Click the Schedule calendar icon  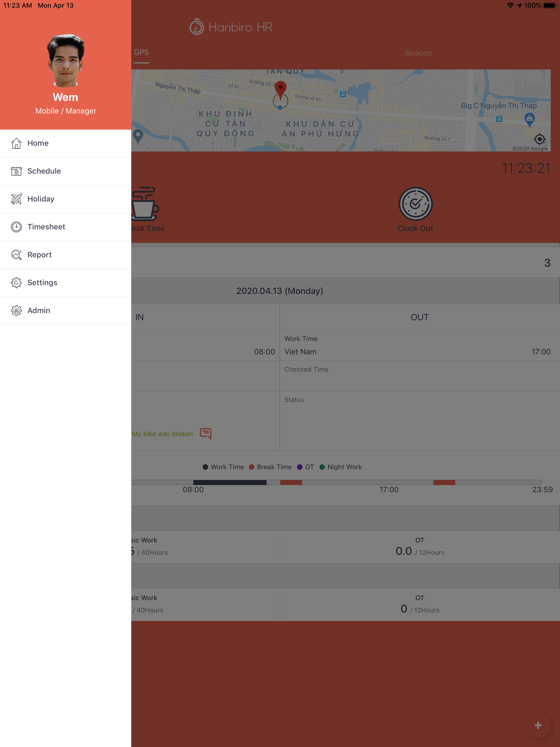point(16,171)
